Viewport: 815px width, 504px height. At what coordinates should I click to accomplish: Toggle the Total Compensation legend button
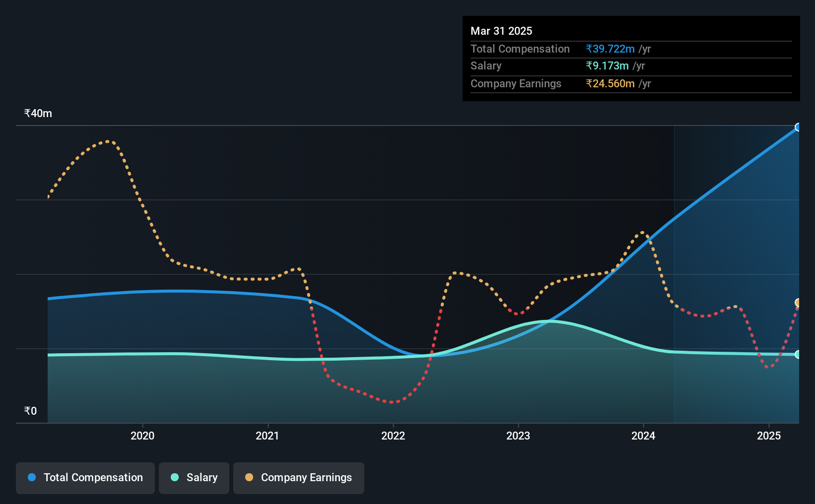coord(85,478)
